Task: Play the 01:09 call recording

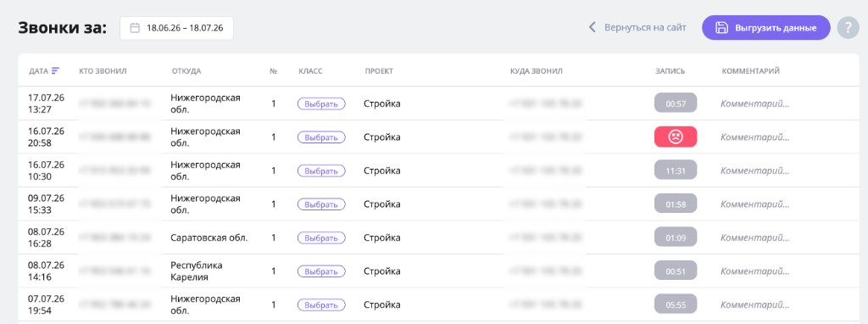Action: click(x=676, y=237)
